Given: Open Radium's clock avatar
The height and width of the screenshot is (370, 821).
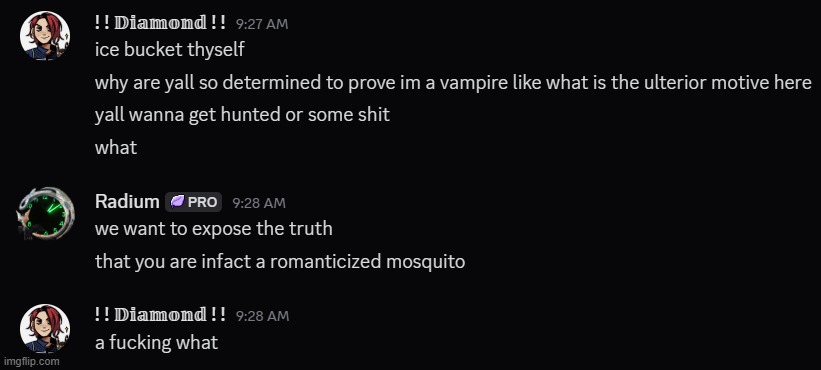Looking at the screenshot, I should tap(46, 214).
